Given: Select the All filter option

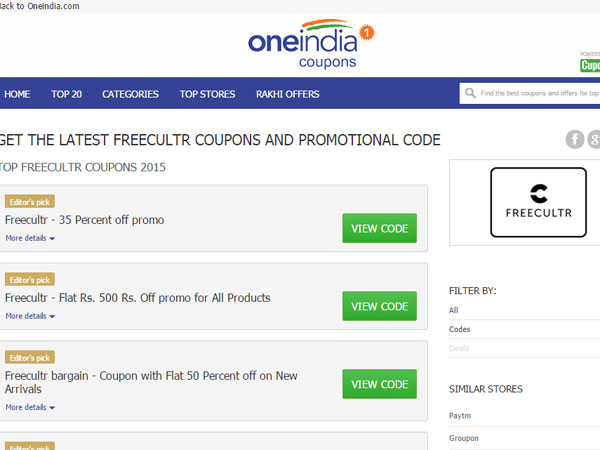Looking at the screenshot, I should coord(454,310).
